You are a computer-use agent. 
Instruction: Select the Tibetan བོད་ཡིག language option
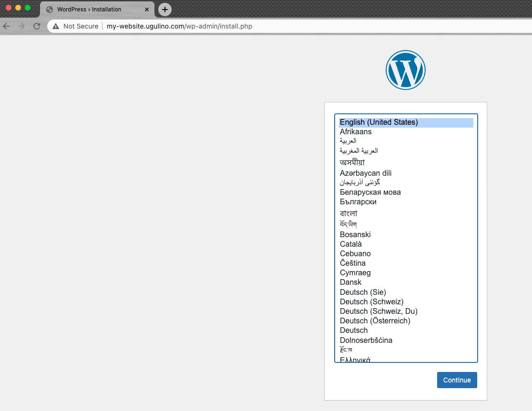pyautogui.click(x=406, y=224)
